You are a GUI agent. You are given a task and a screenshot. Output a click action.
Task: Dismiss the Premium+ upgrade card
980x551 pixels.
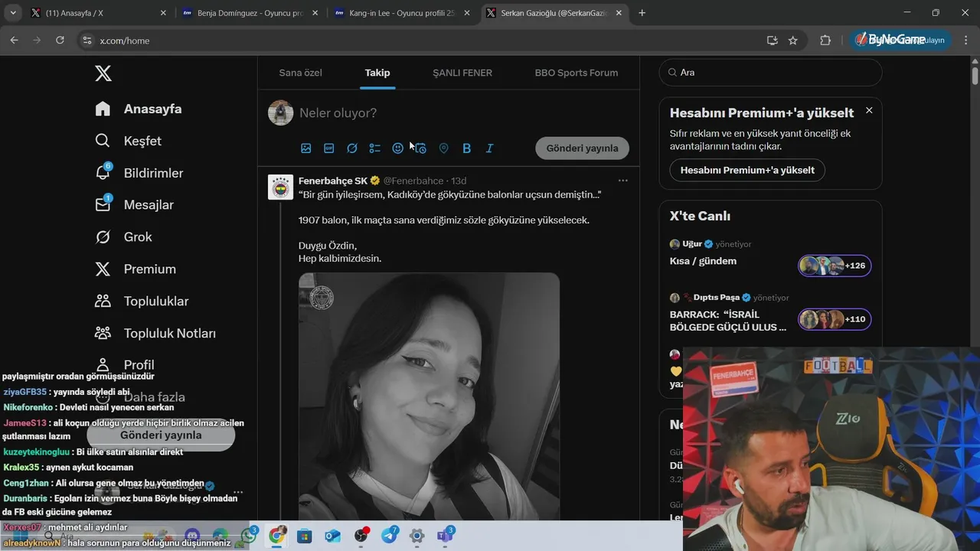tap(869, 110)
